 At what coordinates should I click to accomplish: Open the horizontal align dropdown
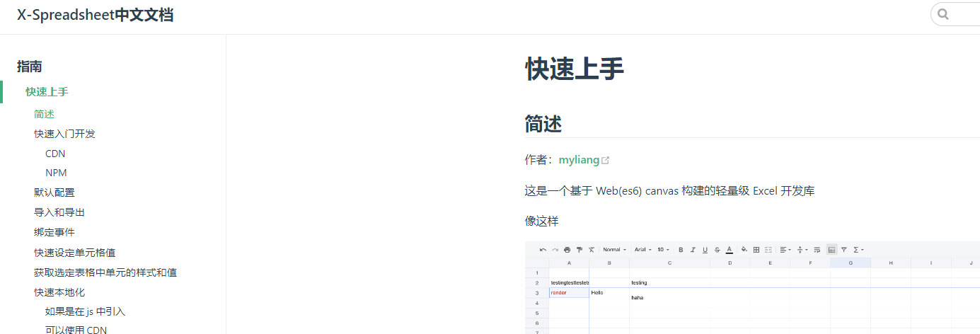tap(785, 250)
